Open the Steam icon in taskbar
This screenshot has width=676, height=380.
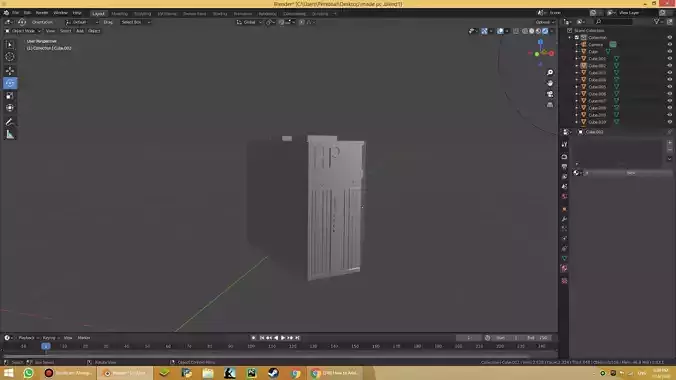(273, 373)
